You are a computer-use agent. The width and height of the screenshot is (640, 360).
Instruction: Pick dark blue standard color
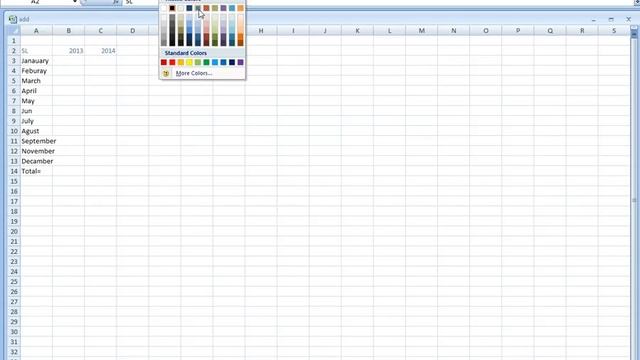coord(232,62)
